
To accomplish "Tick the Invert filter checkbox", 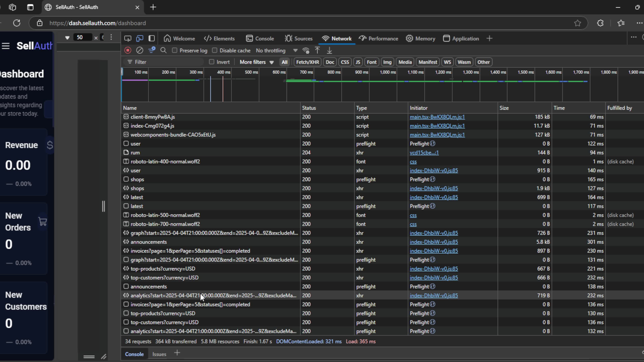I will (211, 62).
